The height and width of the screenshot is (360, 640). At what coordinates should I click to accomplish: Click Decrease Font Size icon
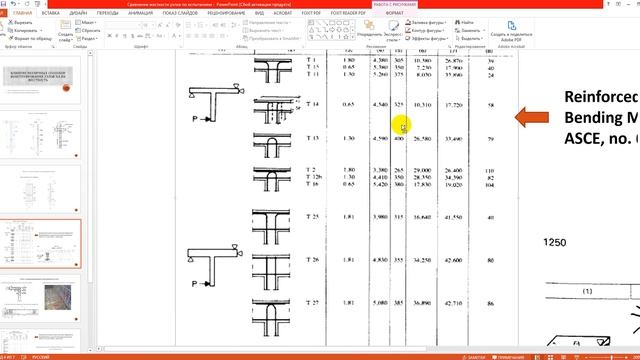(x=168, y=25)
